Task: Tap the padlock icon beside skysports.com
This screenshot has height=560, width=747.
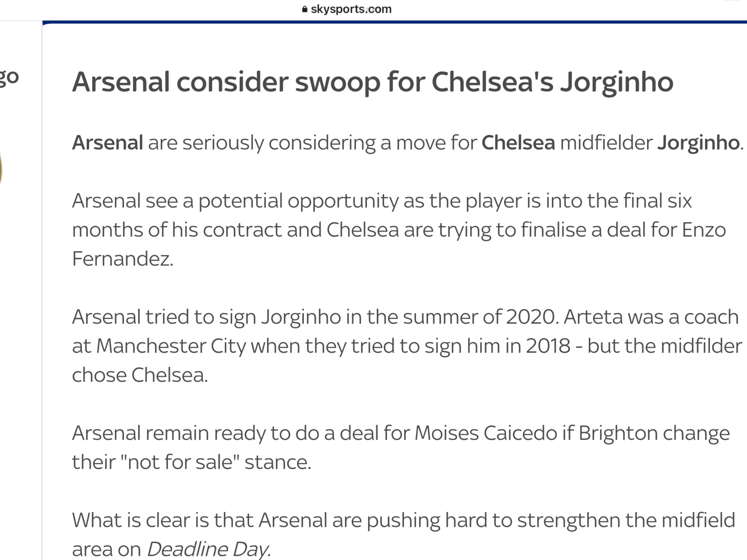Action: (305, 9)
